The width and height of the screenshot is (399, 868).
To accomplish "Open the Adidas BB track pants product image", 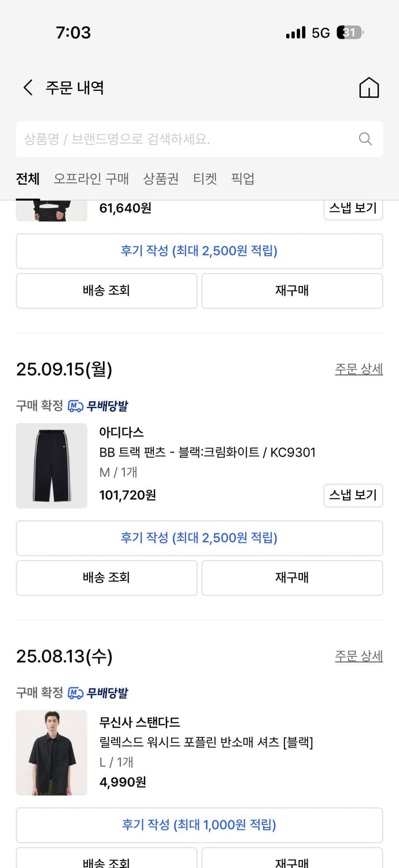I will tap(51, 466).
